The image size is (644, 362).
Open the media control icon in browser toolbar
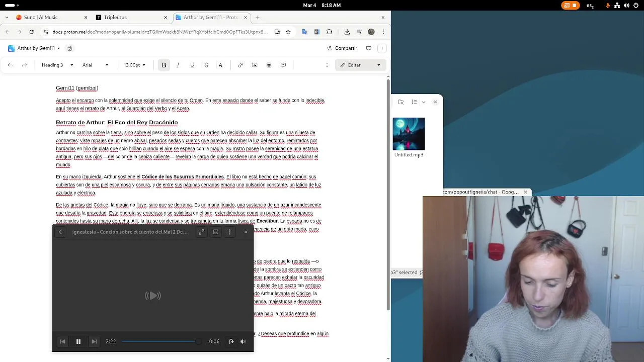tap(359, 32)
